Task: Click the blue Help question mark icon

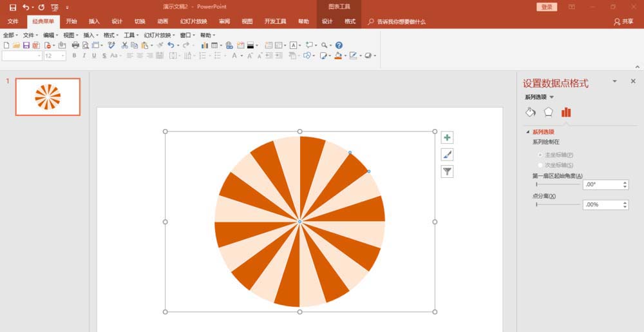Action: pyautogui.click(x=339, y=45)
